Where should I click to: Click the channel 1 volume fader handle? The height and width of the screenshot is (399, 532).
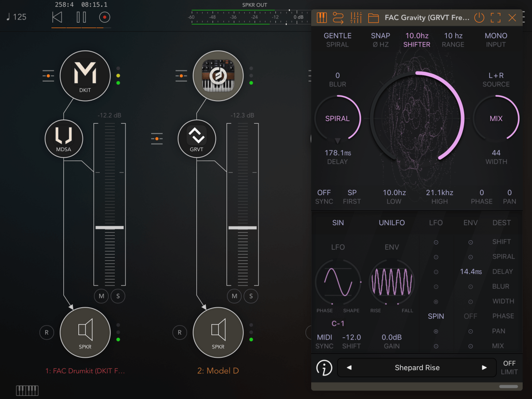tap(110, 227)
